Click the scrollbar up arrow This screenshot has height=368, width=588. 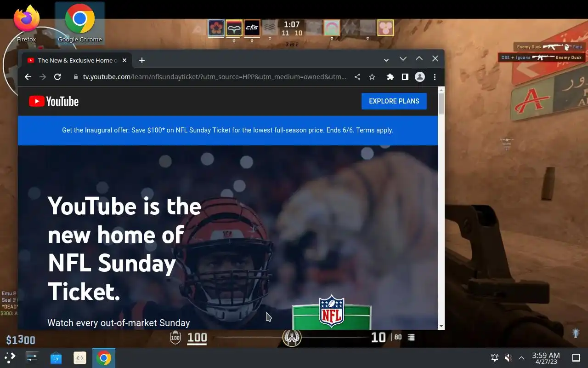(x=441, y=90)
